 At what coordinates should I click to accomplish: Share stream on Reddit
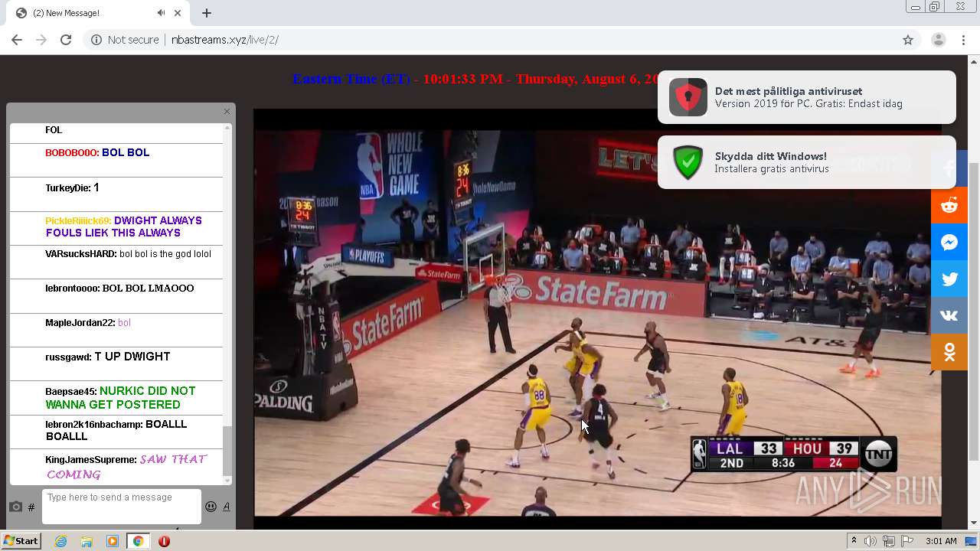point(949,205)
